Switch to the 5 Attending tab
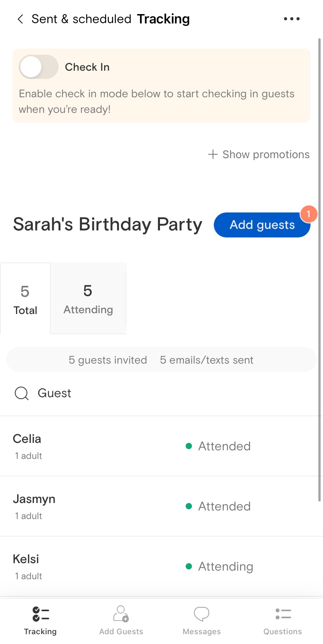 pyautogui.click(x=88, y=298)
